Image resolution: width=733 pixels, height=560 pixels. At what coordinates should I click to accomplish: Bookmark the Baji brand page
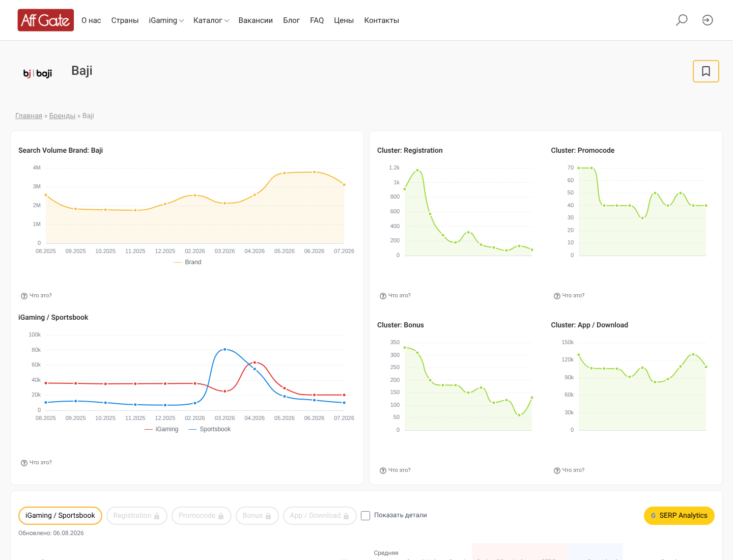706,71
